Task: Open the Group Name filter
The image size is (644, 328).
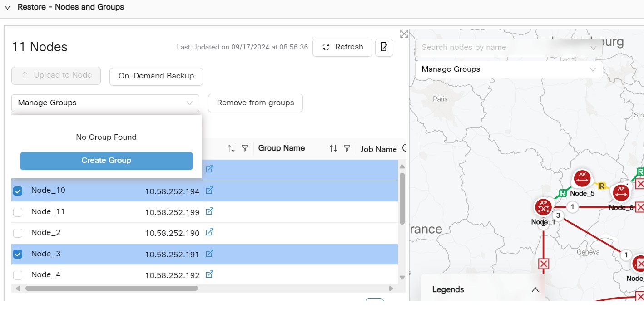Action: (x=347, y=148)
